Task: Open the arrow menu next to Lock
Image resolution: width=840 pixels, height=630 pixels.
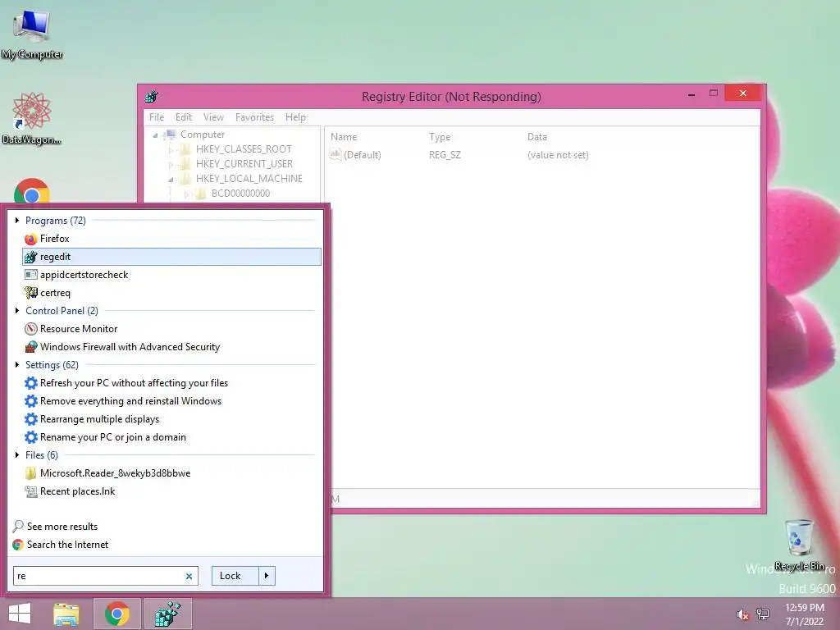Action: coord(267,576)
